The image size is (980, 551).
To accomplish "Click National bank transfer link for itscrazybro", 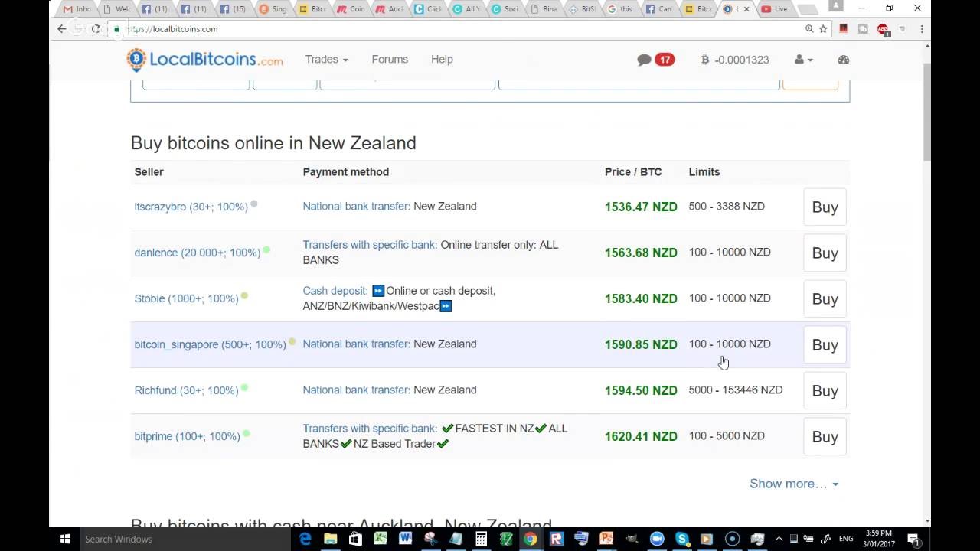I will [356, 206].
